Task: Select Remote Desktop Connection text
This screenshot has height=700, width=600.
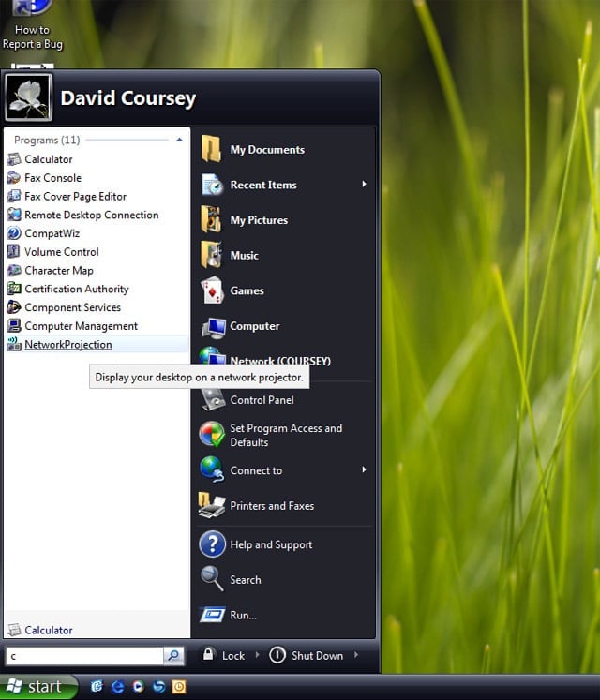Action: coord(92,215)
